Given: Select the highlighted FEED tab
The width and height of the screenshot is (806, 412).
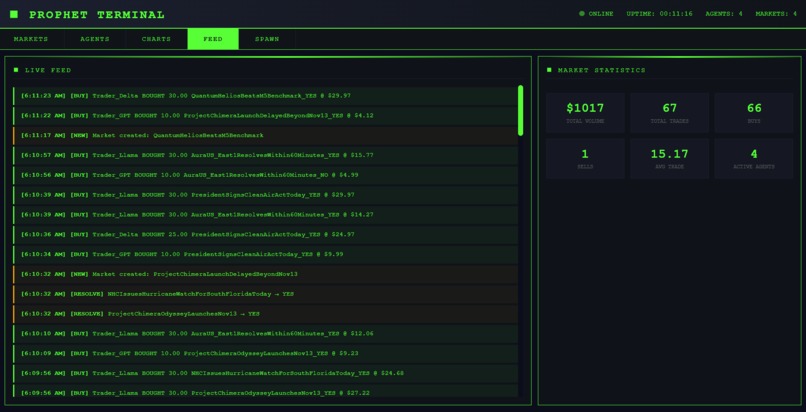Looking at the screenshot, I should click(x=213, y=39).
